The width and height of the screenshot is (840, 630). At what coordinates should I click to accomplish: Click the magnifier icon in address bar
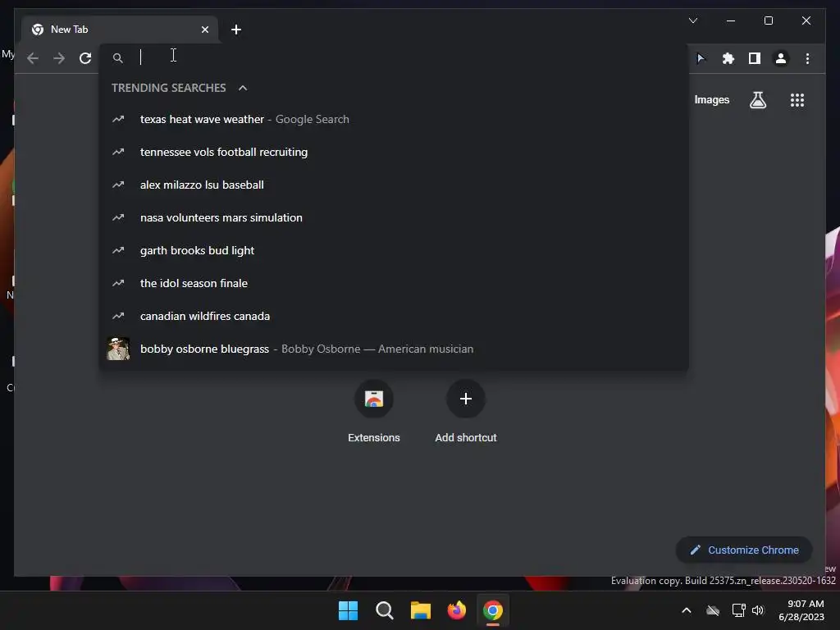coord(118,58)
